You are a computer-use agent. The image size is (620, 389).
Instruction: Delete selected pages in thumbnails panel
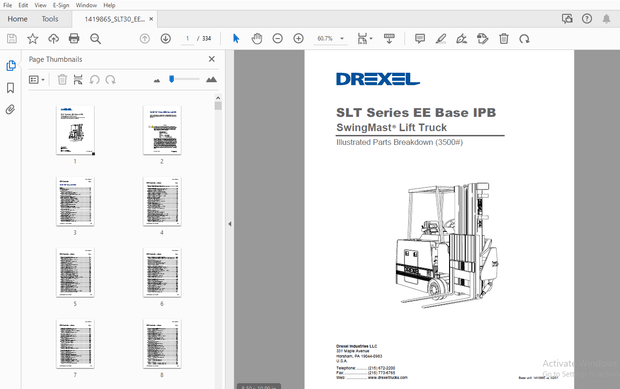pos(62,79)
